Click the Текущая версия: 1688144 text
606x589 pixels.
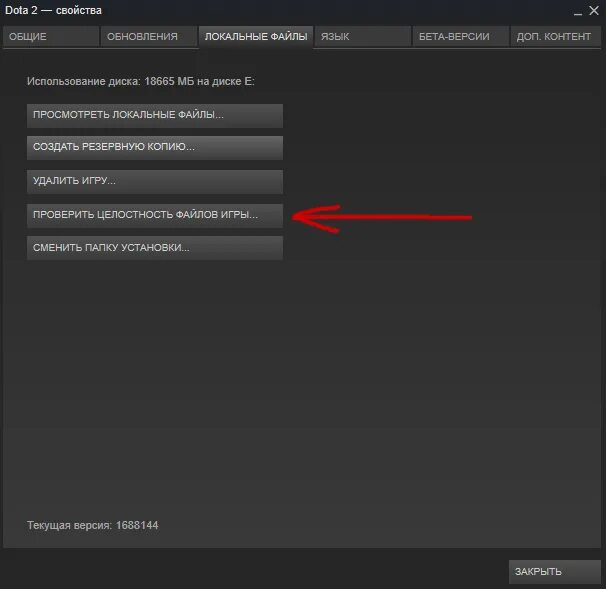point(92,525)
